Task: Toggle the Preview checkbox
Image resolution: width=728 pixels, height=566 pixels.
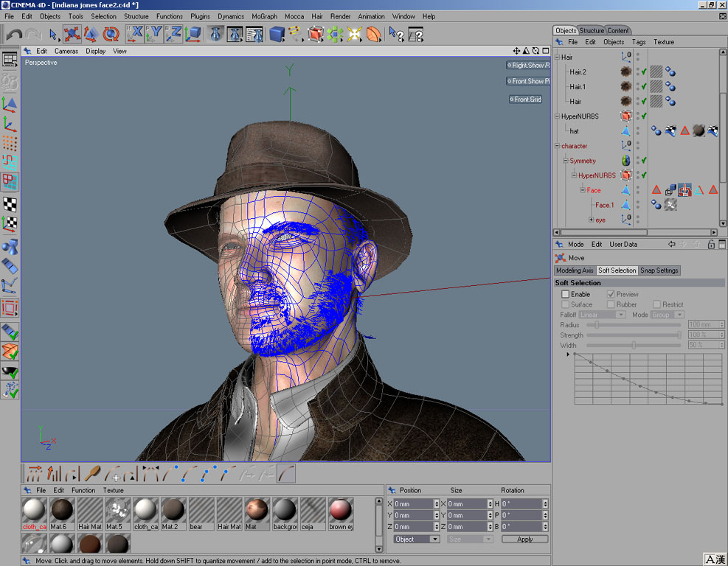Action: click(611, 294)
